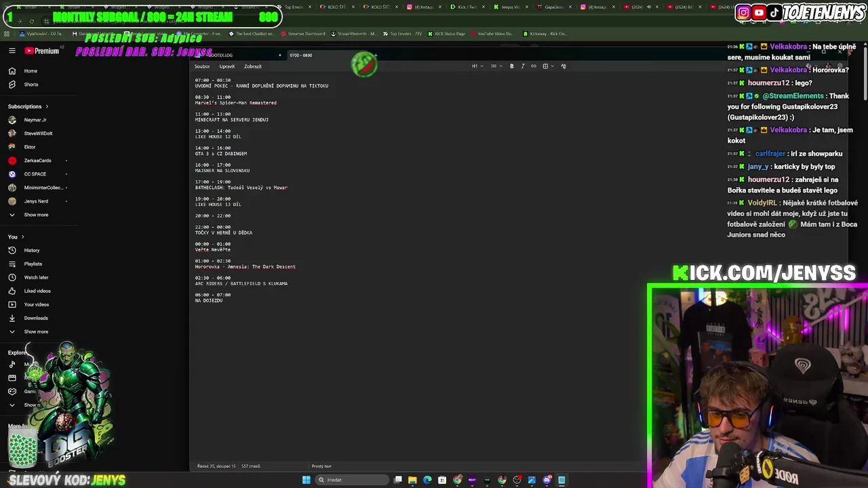The width and height of the screenshot is (868, 488).
Task: Open the NEXT app from the taskbar
Action: click(472, 480)
